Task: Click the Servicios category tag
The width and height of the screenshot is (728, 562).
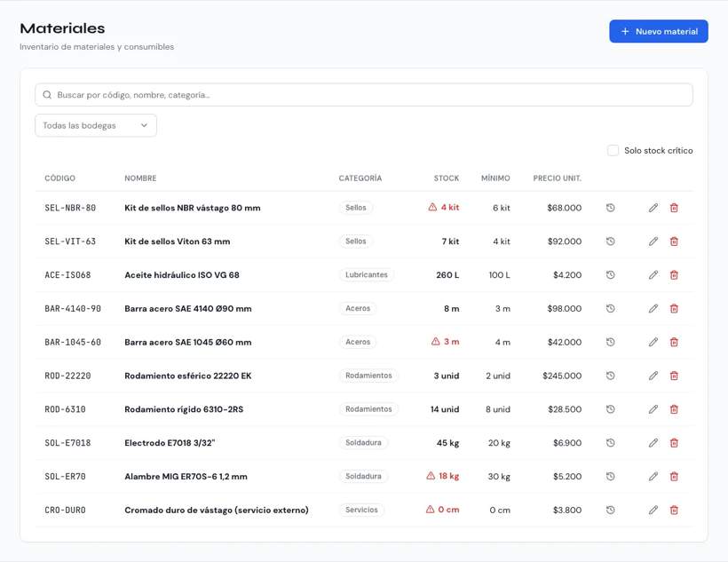Action: point(361,510)
